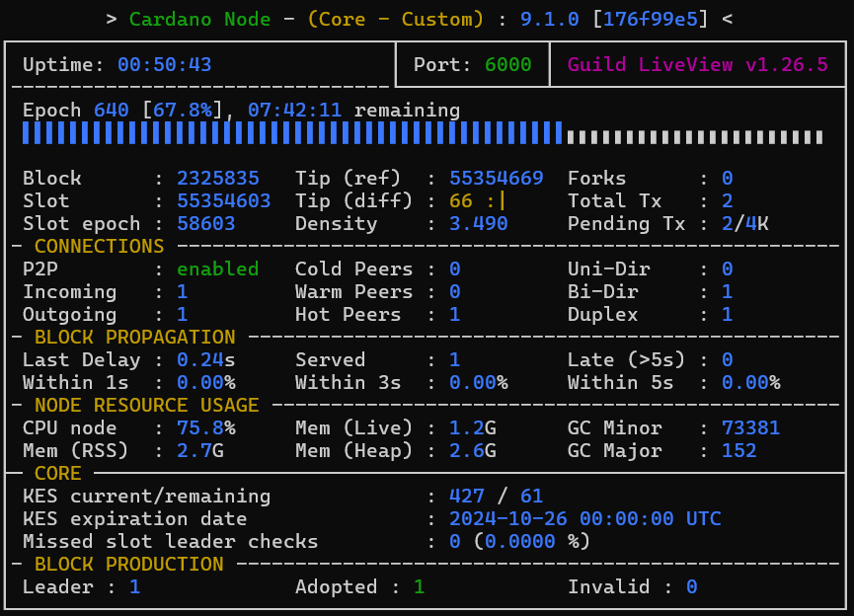Select the remaining time "07:42:11"
Image resolution: width=854 pixels, height=616 pixels.
294,111
